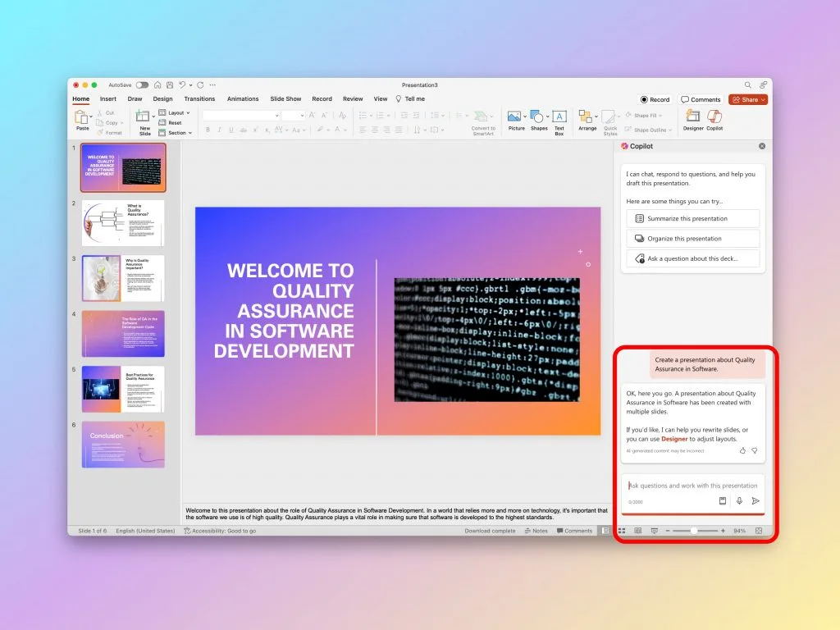Image resolution: width=840 pixels, height=630 pixels.
Task: Expand the New Slide dropdown arrow
Action: point(153,116)
